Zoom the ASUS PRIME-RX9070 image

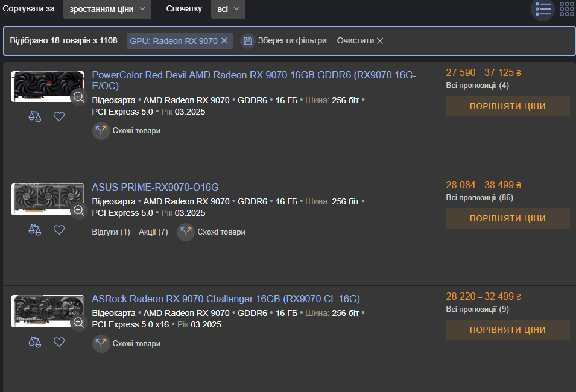pyautogui.click(x=78, y=210)
